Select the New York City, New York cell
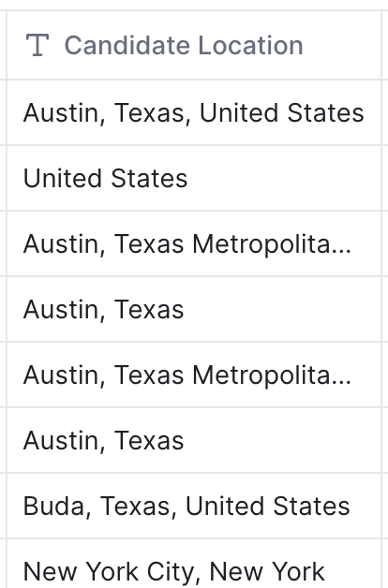Image resolution: width=388 pixels, height=588 pixels. point(194,564)
